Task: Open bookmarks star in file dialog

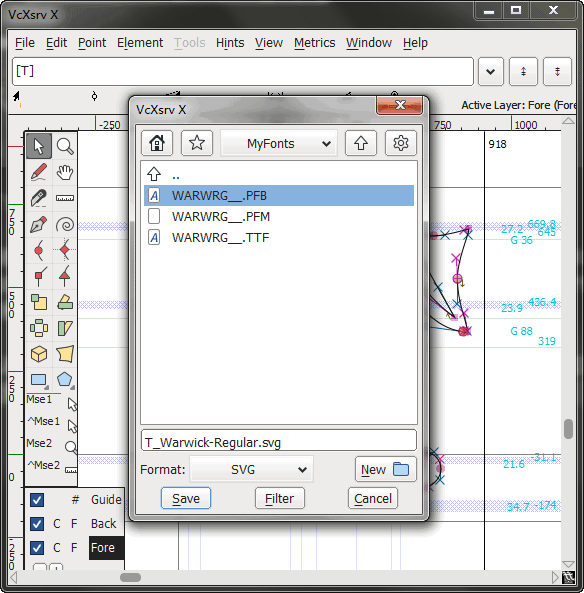Action: tap(197, 143)
